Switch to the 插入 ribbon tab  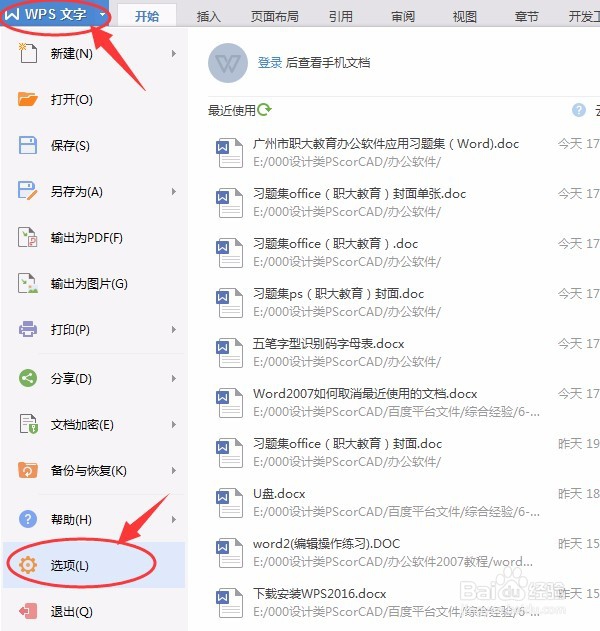coord(208,16)
